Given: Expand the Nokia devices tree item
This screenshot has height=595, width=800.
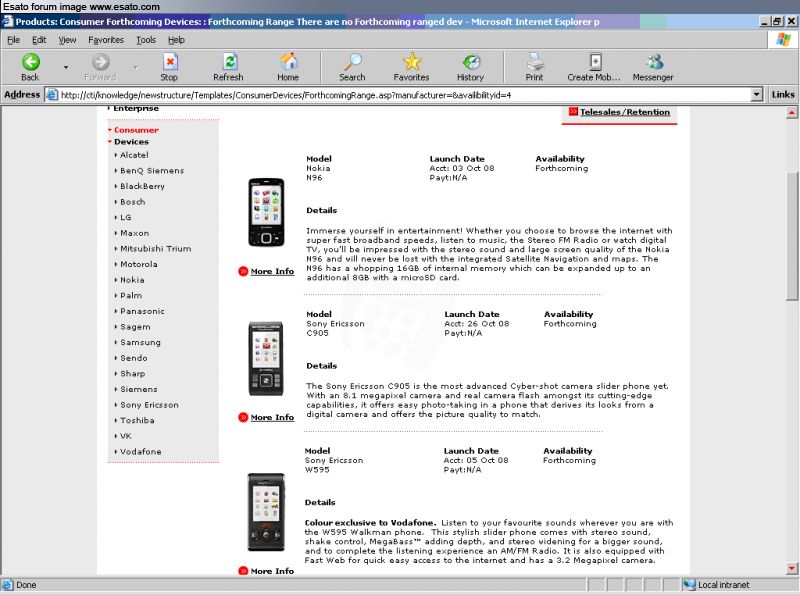Looking at the screenshot, I should pos(132,280).
